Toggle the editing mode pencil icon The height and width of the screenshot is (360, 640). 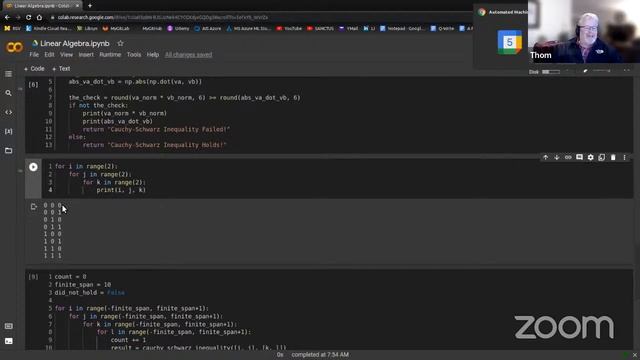585,71
